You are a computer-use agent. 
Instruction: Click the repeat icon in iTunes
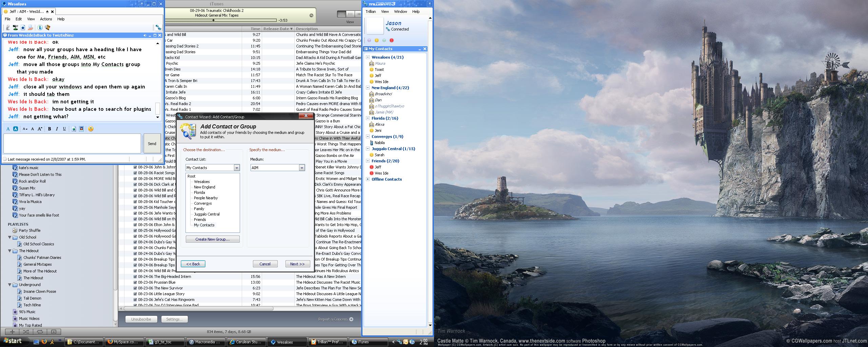(40, 332)
